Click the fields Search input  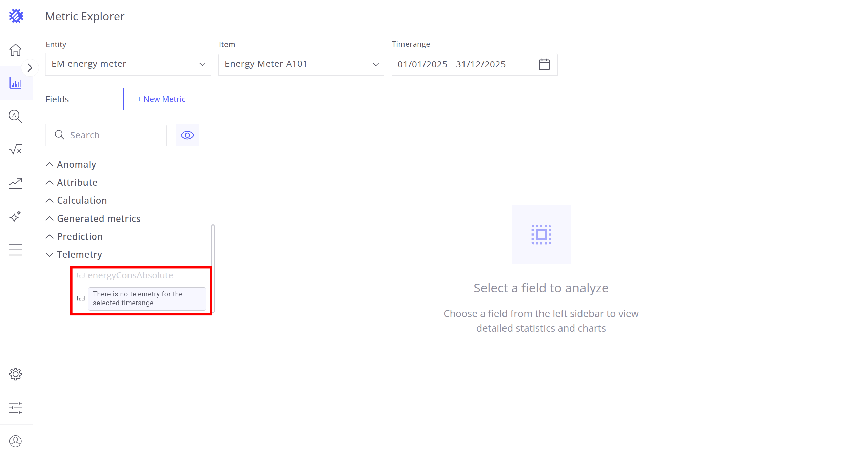tap(112, 135)
